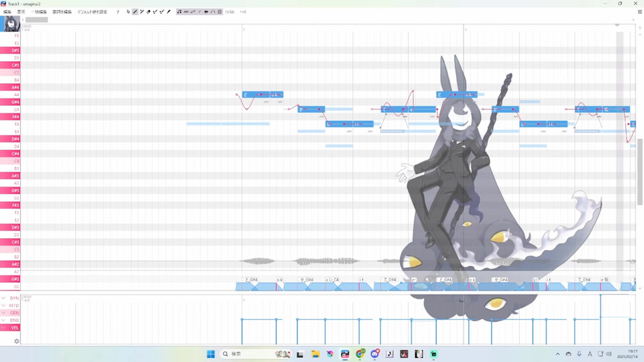Click the microphone tray icon
This screenshot has width=644, height=362.
click(x=579, y=354)
